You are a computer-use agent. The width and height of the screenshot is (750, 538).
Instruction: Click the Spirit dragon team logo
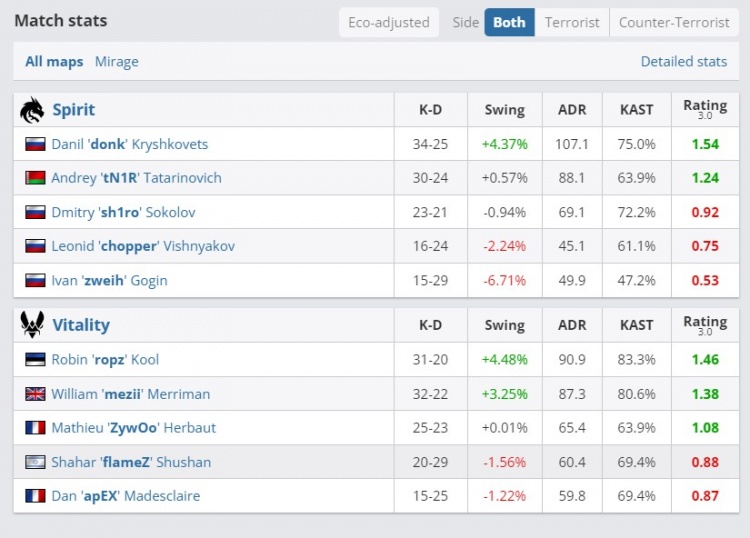32,110
